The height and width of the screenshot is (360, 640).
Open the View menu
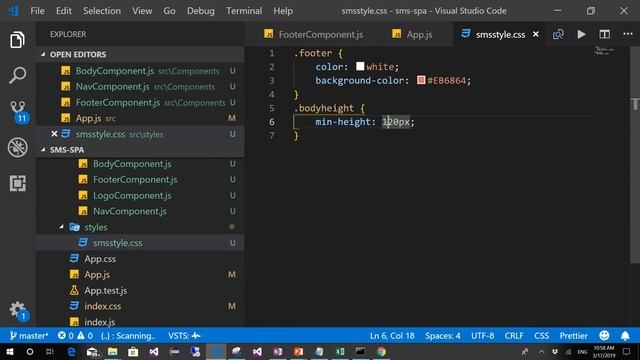click(142, 11)
